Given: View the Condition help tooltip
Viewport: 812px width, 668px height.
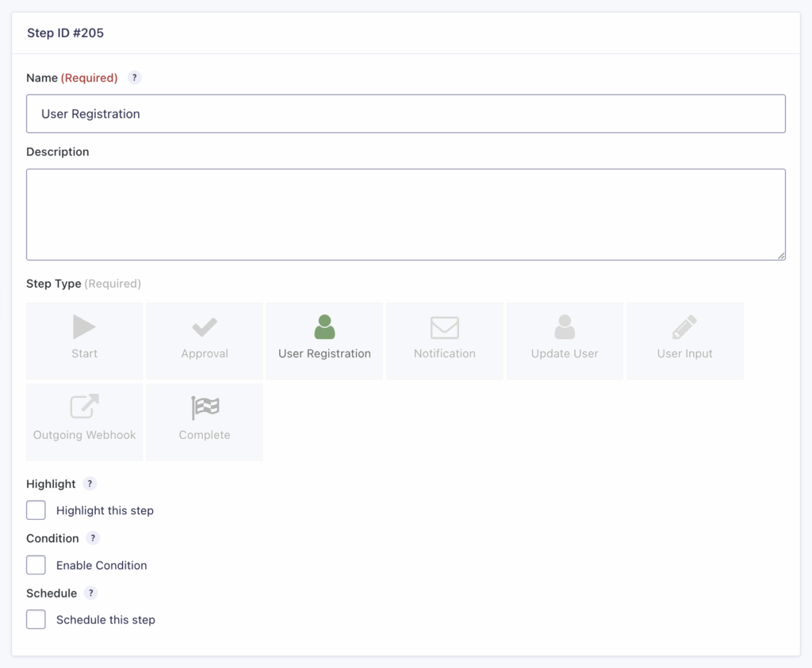Looking at the screenshot, I should 93,538.
